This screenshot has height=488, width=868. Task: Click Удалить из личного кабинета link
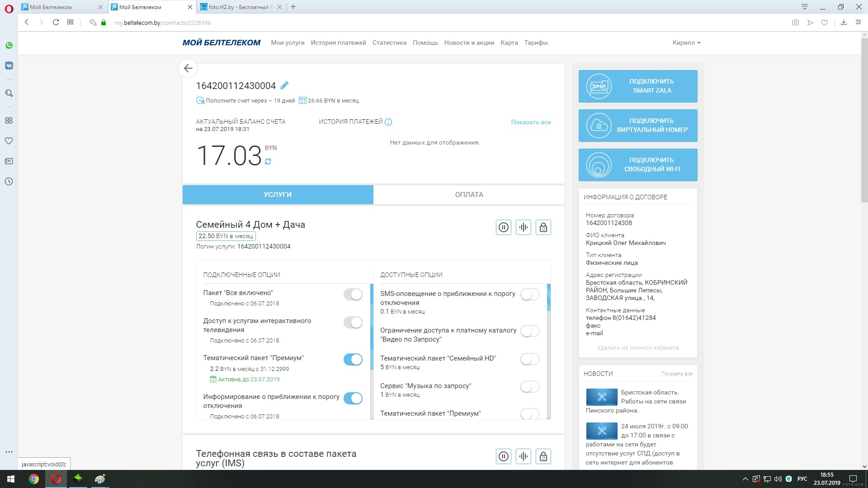[x=638, y=348]
